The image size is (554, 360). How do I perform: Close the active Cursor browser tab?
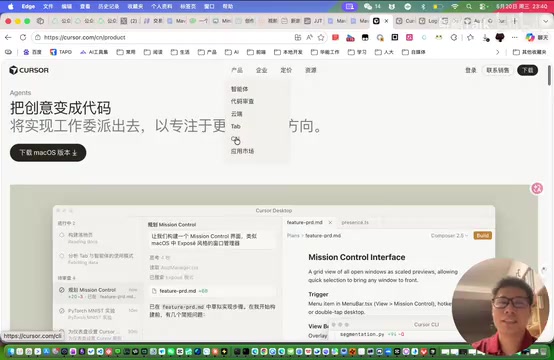point(386,21)
